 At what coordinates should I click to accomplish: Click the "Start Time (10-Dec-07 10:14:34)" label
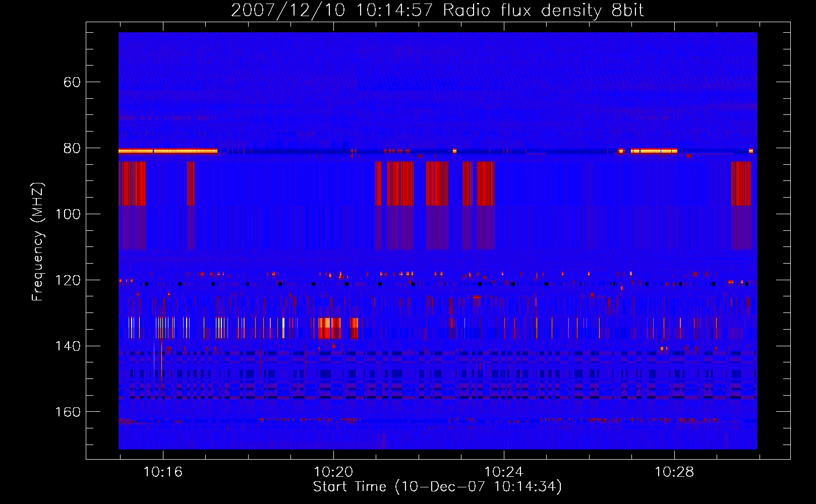pyautogui.click(x=437, y=487)
